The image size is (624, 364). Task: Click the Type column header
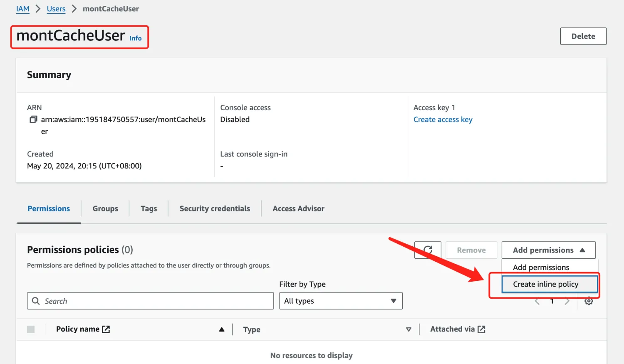[252, 329]
